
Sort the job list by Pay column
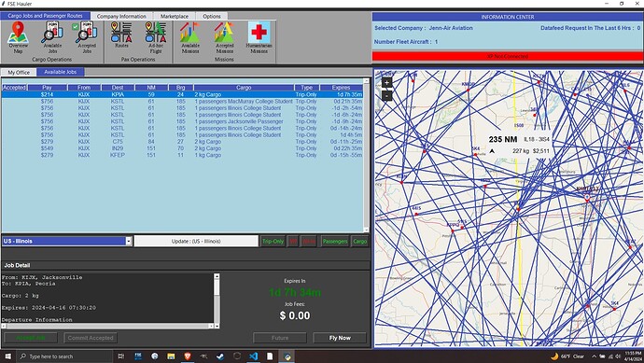47,88
